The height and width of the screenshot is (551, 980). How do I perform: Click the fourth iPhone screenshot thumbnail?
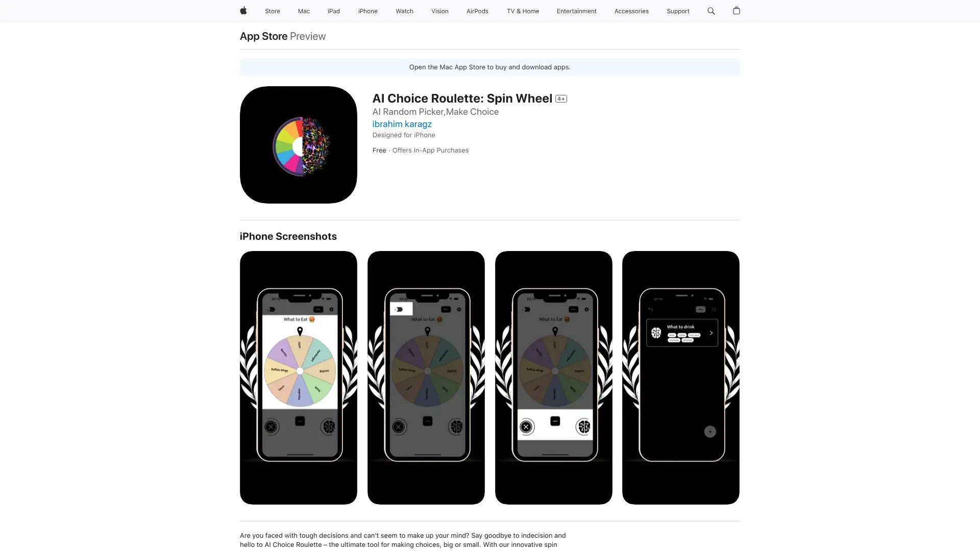680,378
